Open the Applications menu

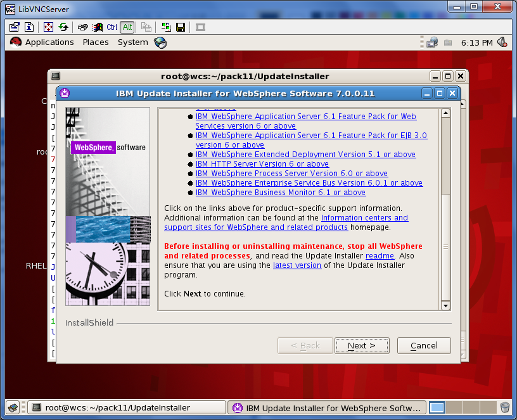(49, 42)
